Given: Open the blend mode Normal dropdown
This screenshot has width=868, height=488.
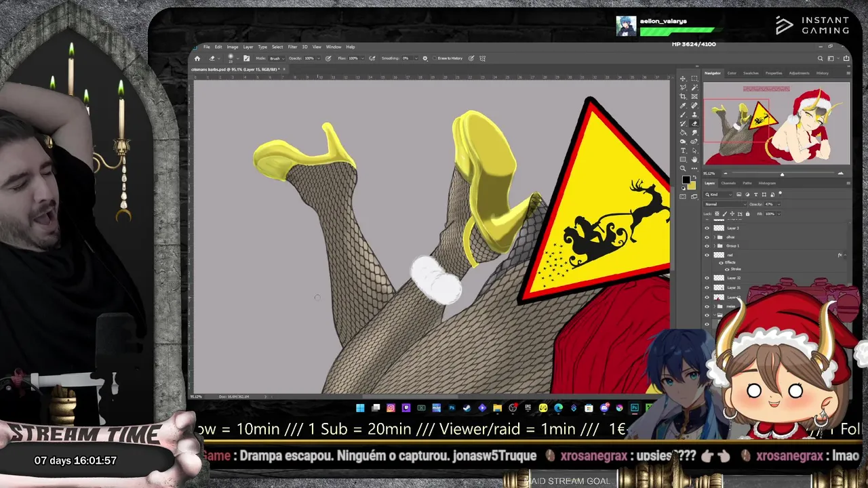Looking at the screenshot, I should [x=726, y=204].
